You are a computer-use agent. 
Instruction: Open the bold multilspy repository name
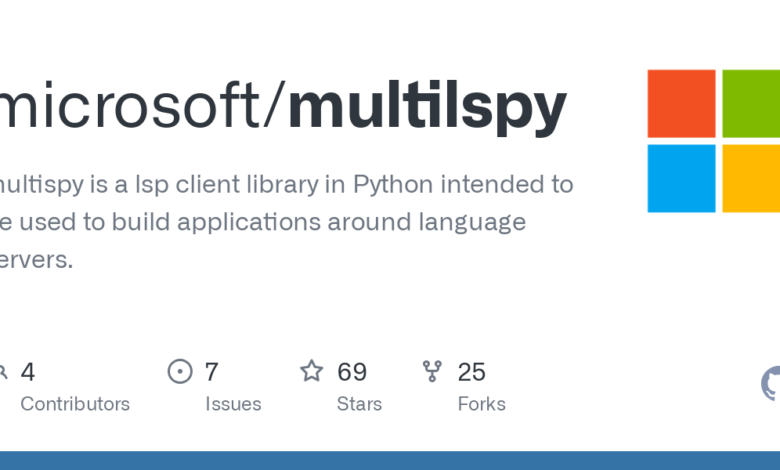point(427,108)
